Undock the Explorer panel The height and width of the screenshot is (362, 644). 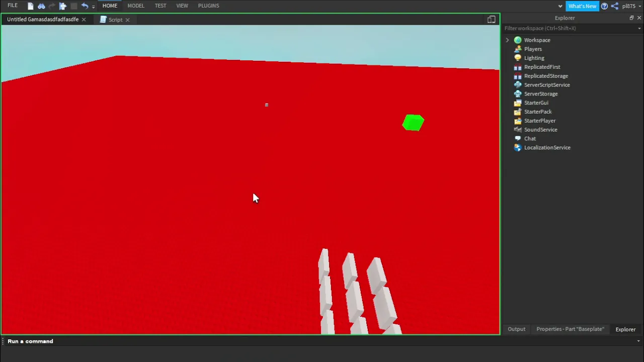click(x=631, y=18)
